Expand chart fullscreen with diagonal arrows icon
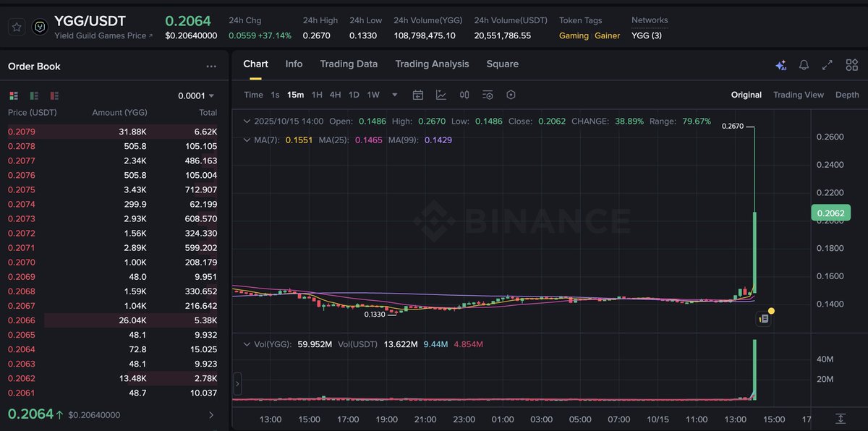 click(827, 65)
